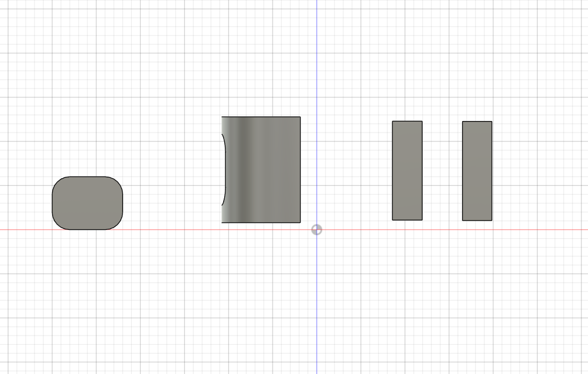The width and height of the screenshot is (588, 374).
Task: Pick the right edge of the middle body
Action: 301,169
